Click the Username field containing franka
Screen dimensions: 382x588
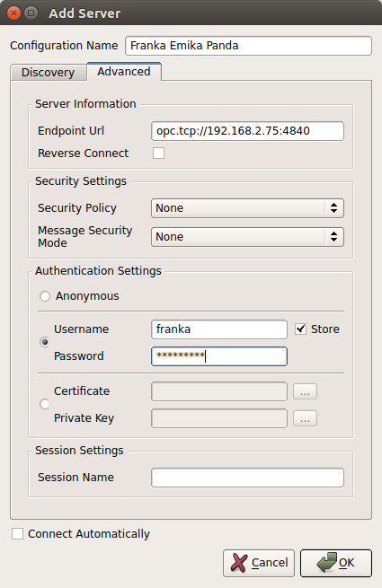coord(219,329)
